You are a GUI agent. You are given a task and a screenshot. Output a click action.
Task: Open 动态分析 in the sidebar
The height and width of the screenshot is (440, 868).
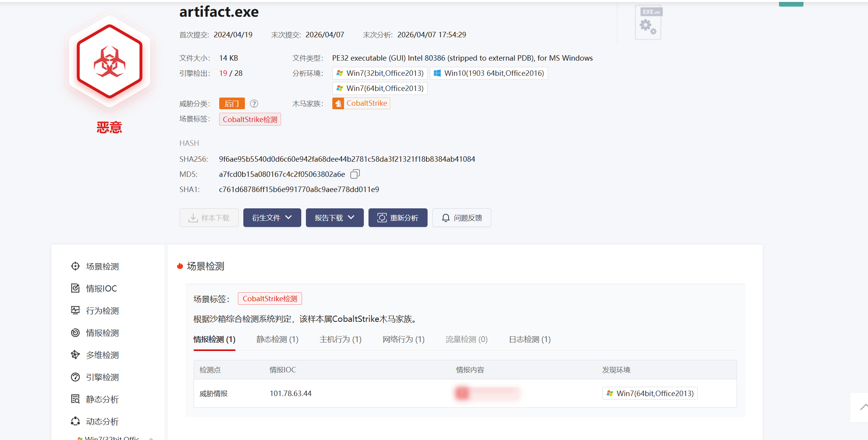[102, 422]
